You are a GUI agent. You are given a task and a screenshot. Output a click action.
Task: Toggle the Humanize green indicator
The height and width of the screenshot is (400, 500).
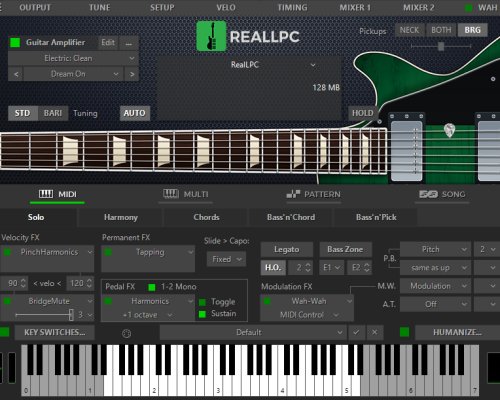coord(404,332)
